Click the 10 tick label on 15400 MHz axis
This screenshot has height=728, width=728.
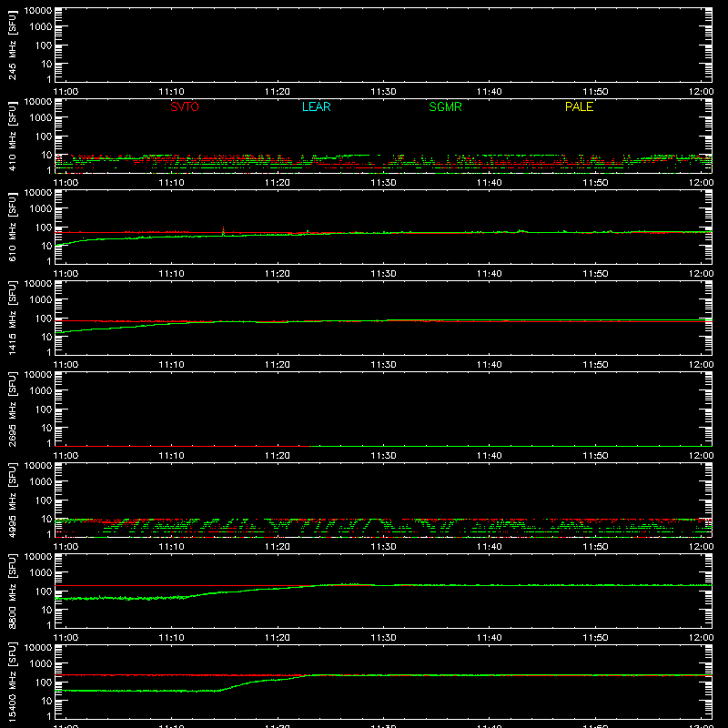pos(46,701)
